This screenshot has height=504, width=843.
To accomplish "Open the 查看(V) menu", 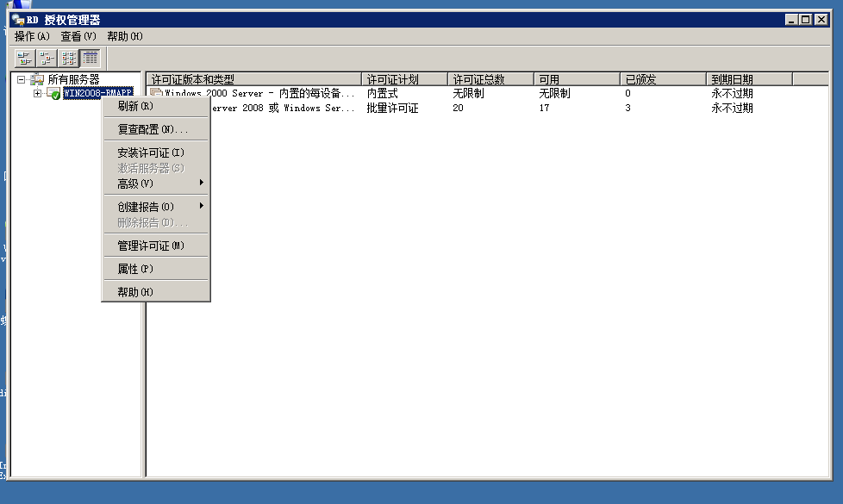I will click(78, 36).
